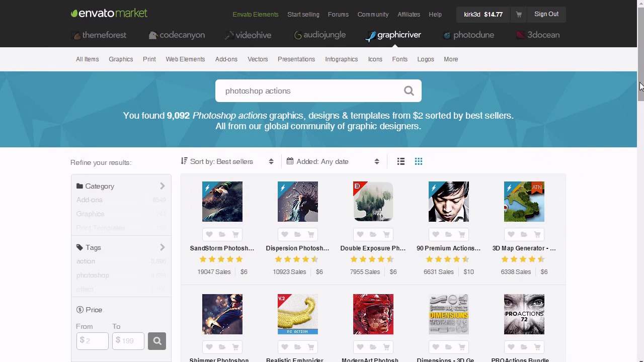Click the search magnifier icon
Screen dimensions: 644x362
[x=409, y=91]
